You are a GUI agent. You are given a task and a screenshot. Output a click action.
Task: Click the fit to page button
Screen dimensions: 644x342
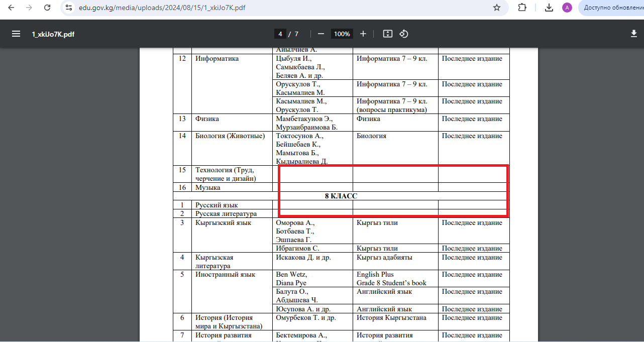coord(387,34)
